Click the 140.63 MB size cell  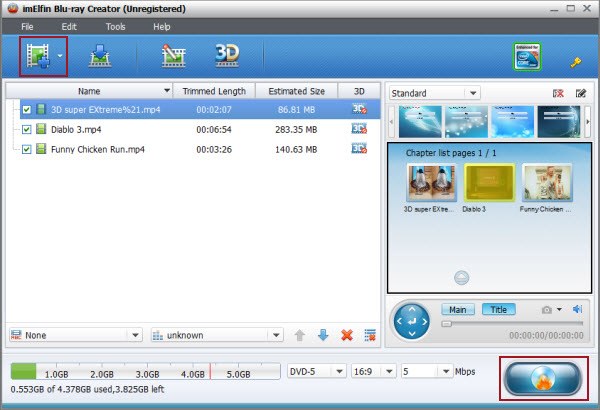click(296, 149)
